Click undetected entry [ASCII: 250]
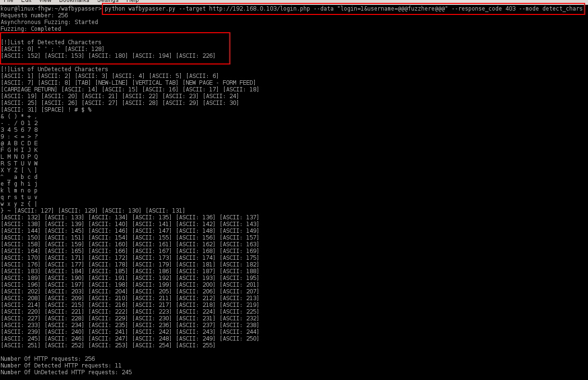Image resolution: width=588 pixels, height=380 pixels. tap(239, 339)
